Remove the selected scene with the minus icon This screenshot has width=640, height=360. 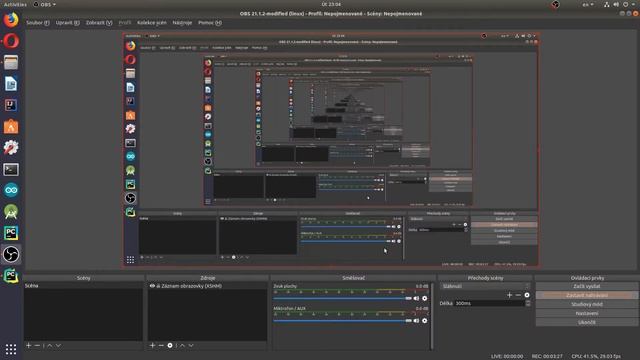[37, 345]
